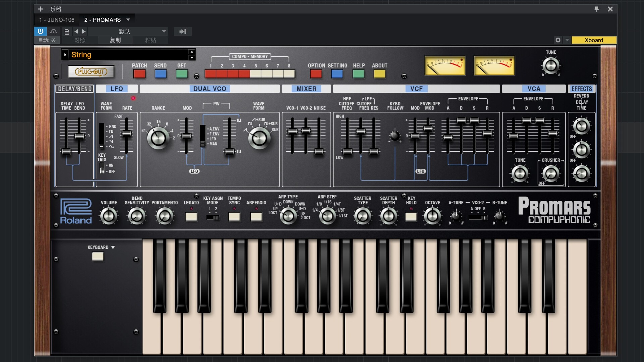Click the ARP STEP knob
The height and width of the screenshot is (362, 644).
click(327, 216)
